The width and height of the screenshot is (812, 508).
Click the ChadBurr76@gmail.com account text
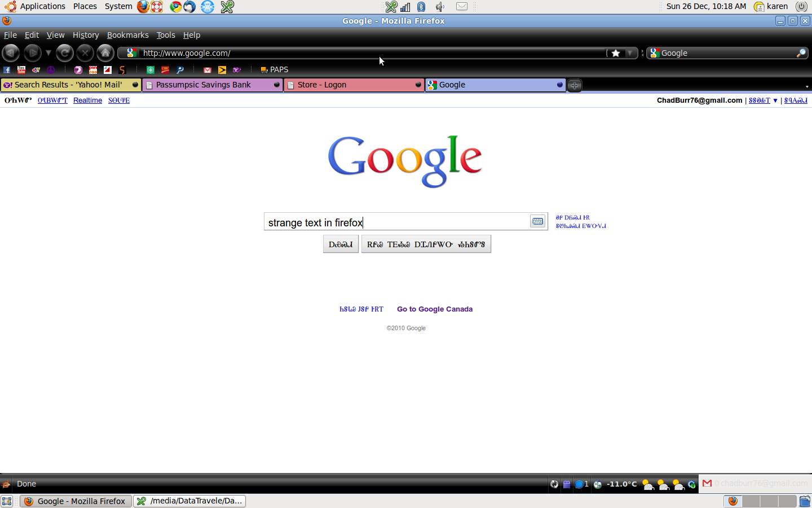699,100
